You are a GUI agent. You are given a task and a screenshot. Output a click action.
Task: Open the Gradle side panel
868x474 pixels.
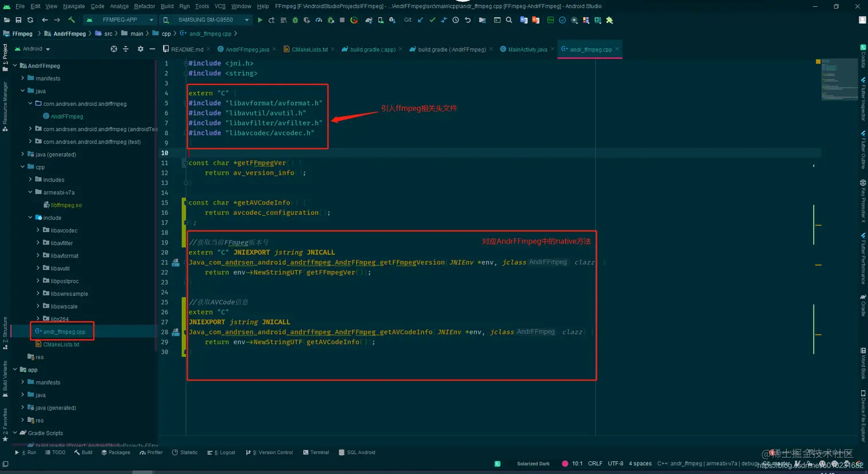(x=863, y=305)
